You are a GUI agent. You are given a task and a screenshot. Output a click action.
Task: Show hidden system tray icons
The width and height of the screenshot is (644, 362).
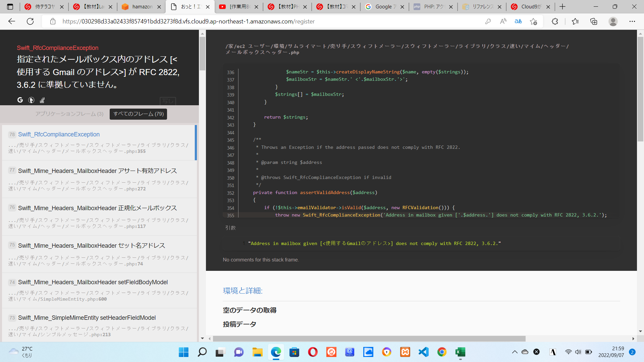pos(515,352)
